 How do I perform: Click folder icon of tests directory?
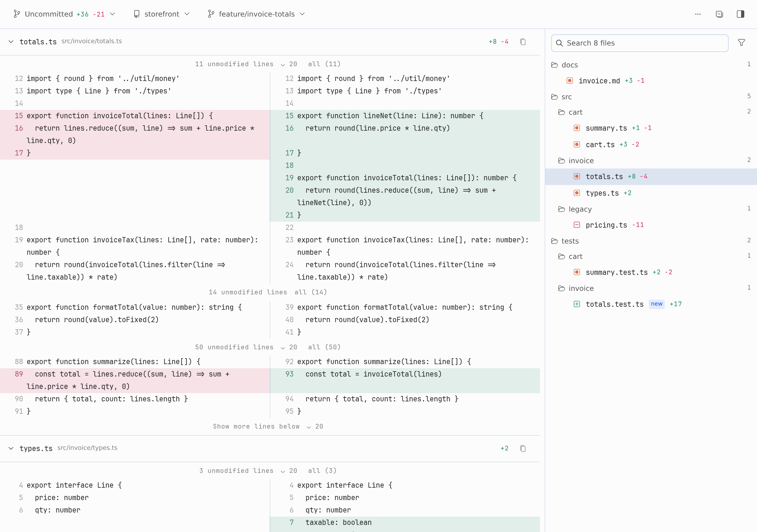pyautogui.click(x=554, y=241)
